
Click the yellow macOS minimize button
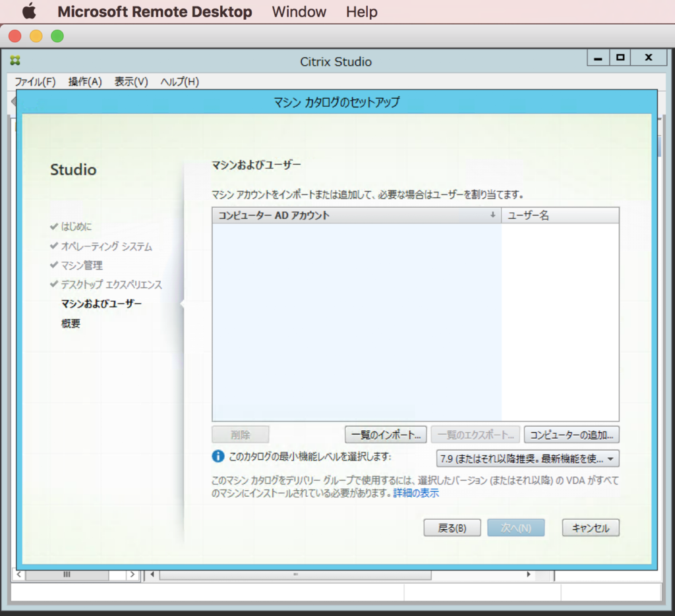[x=36, y=36]
